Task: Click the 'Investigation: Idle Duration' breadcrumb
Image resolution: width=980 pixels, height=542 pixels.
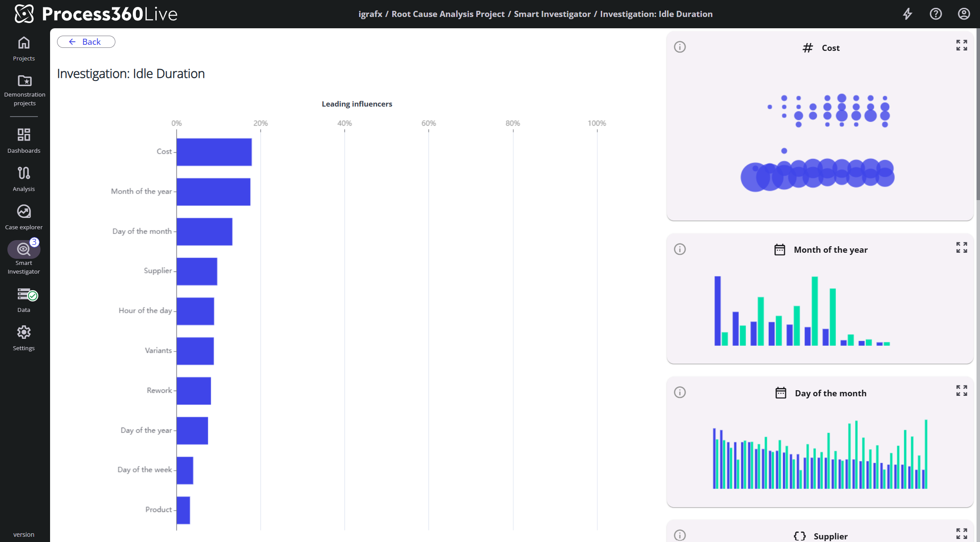Action: coord(657,14)
